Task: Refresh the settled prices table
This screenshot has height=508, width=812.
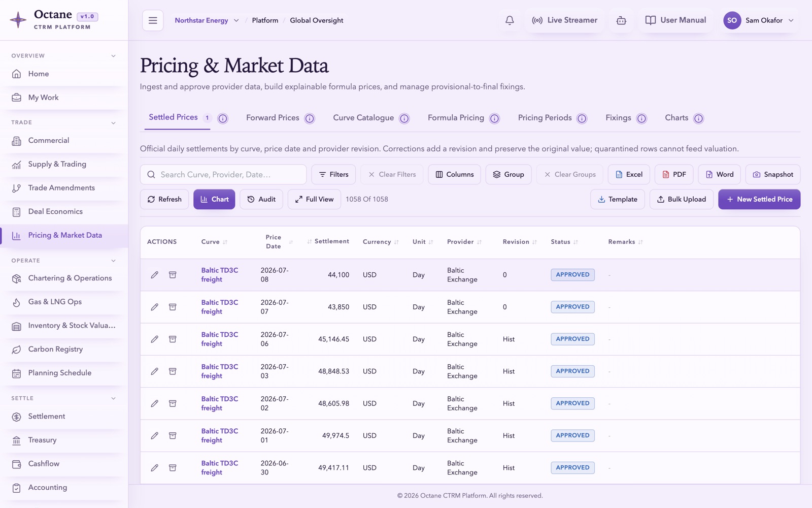Action: [x=164, y=199]
